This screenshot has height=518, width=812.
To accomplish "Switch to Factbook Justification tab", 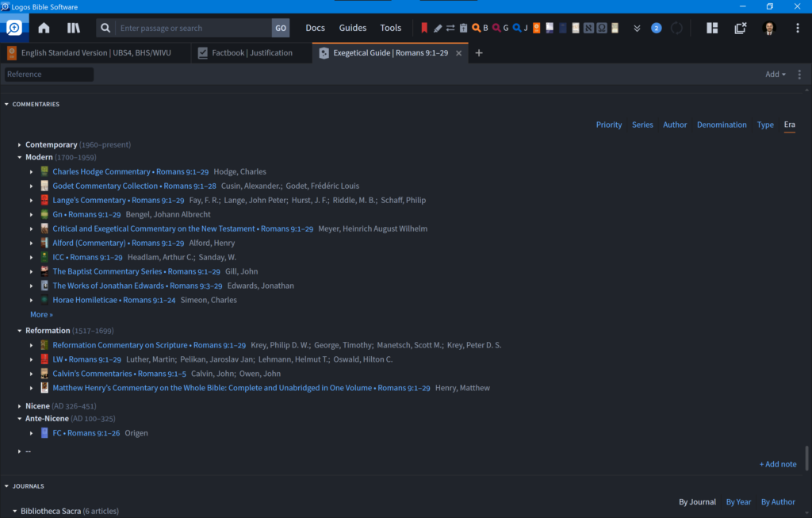I will click(x=251, y=53).
